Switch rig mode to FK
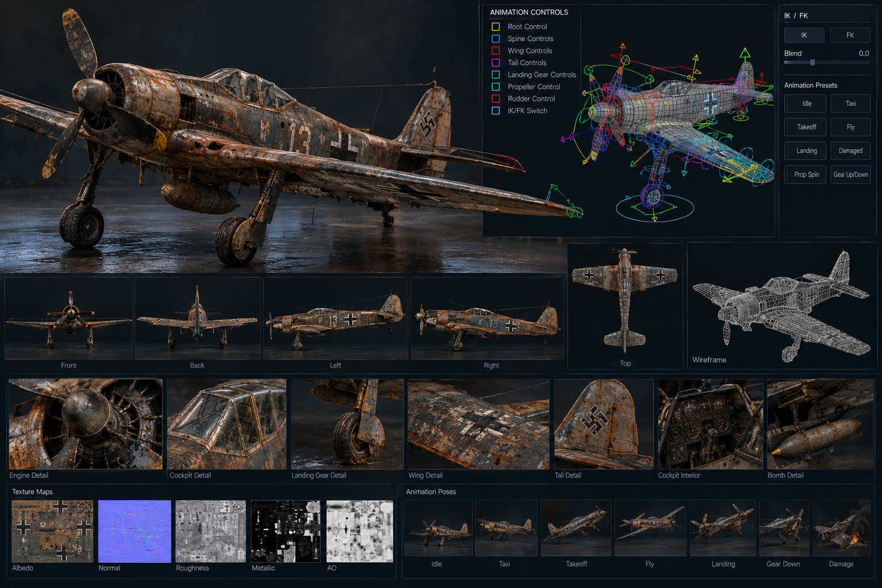This screenshot has width=882, height=588. pos(850,35)
